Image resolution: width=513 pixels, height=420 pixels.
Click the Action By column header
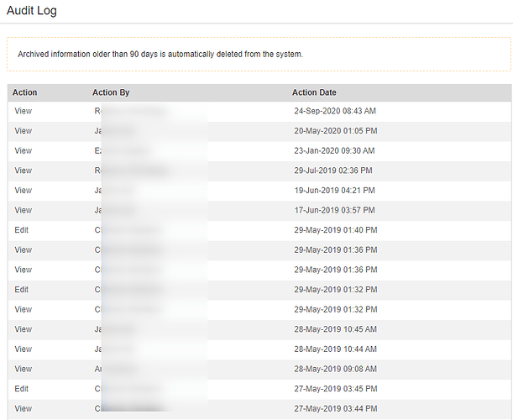point(111,92)
